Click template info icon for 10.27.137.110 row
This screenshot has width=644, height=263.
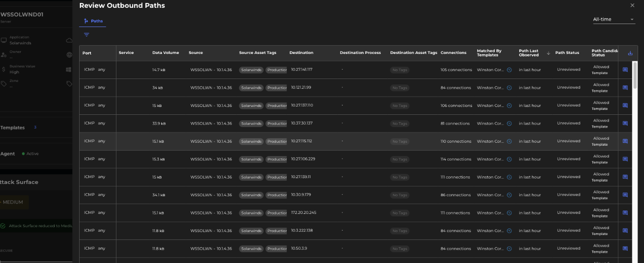click(509, 105)
